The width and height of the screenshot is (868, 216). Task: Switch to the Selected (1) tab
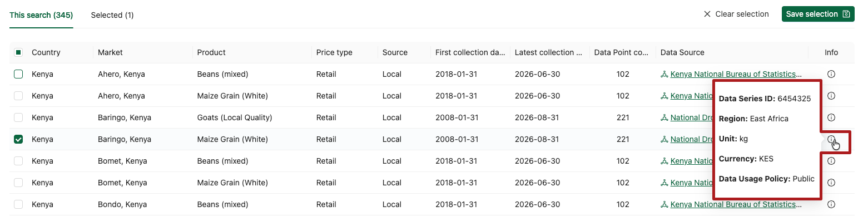tap(112, 15)
